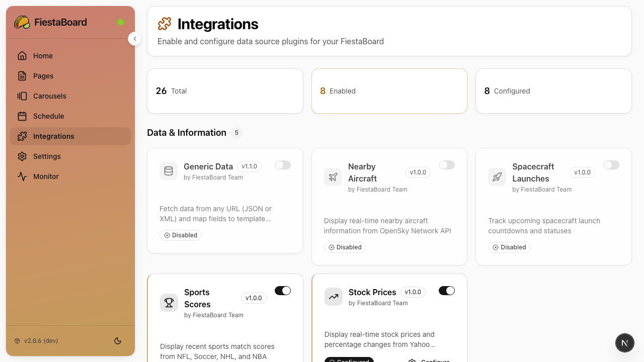Click the Carousels icon in the sidebar
This screenshot has height=362, width=644.
click(22, 96)
